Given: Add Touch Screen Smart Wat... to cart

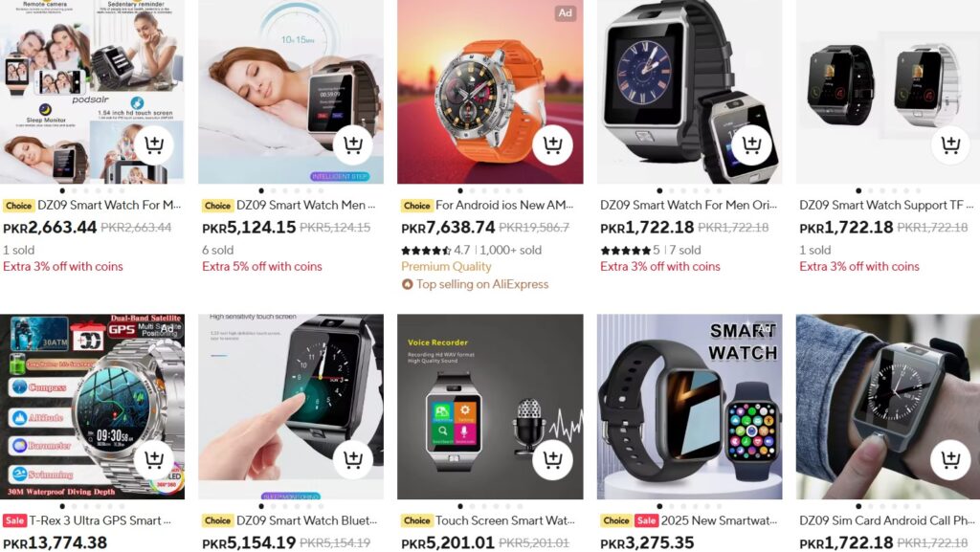Looking at the screenshot, I should pos(552,459).
